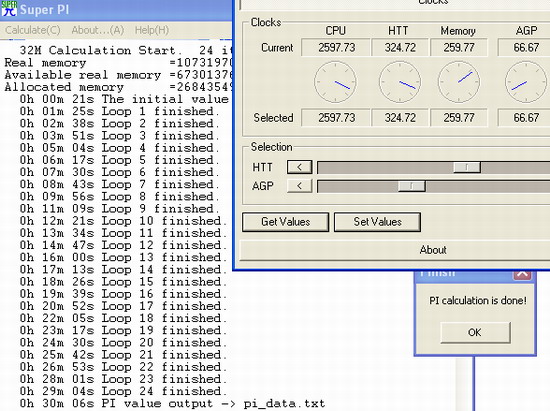550x411 pixels.
Task: Click OK in the PI calculation done dialog
Action: (475, 332)
